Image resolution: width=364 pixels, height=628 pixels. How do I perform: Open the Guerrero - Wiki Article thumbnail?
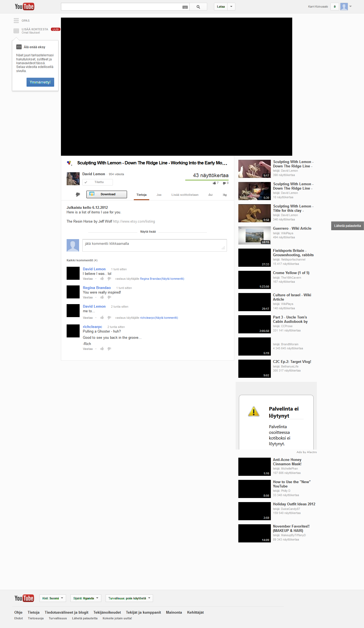[255, 235]
